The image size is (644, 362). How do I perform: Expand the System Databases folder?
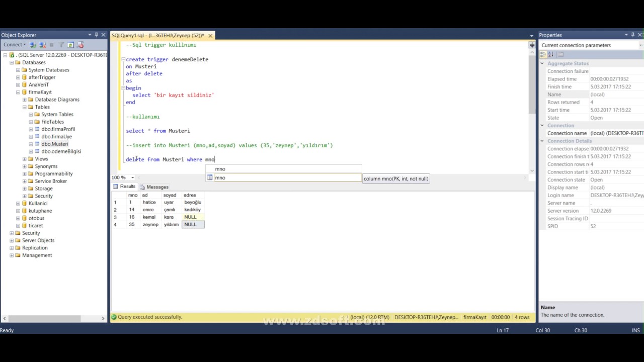point(18,70)
